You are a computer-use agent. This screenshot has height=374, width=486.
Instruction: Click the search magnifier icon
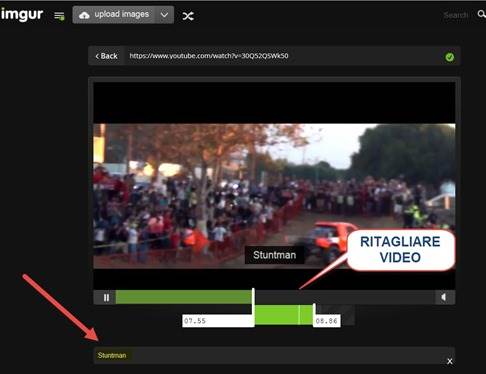[481, 14]
